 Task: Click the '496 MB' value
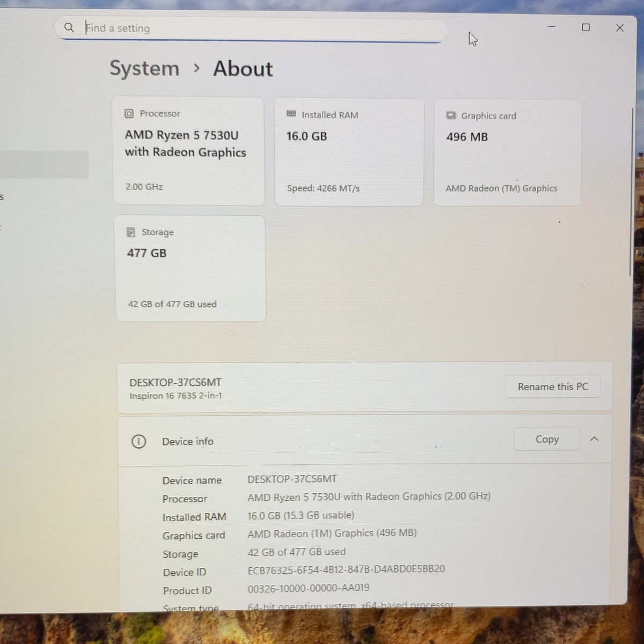[x=467, y=137]
